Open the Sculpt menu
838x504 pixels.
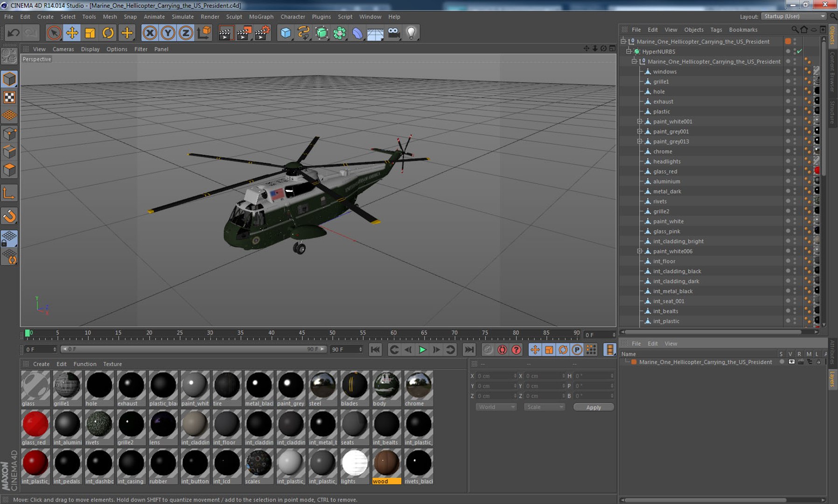234,17
